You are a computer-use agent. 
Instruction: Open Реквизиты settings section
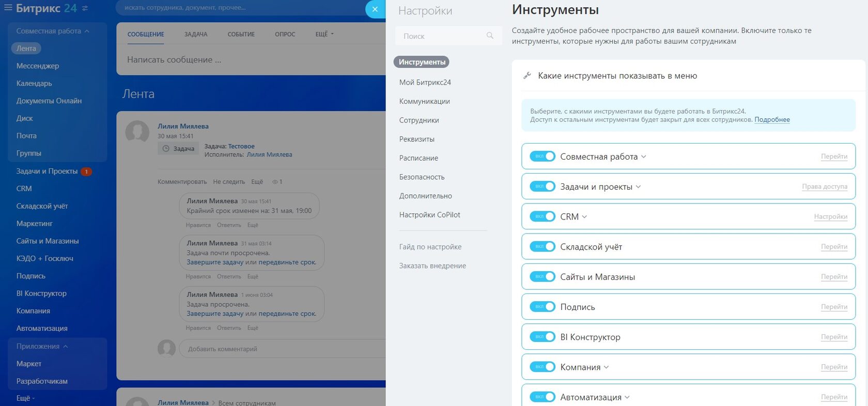point(416,139)
